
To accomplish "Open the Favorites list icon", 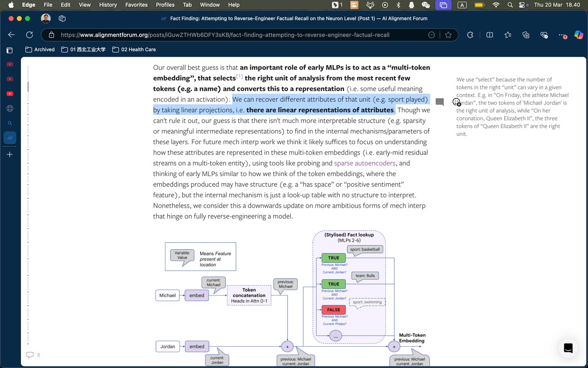I will [508, 35].
